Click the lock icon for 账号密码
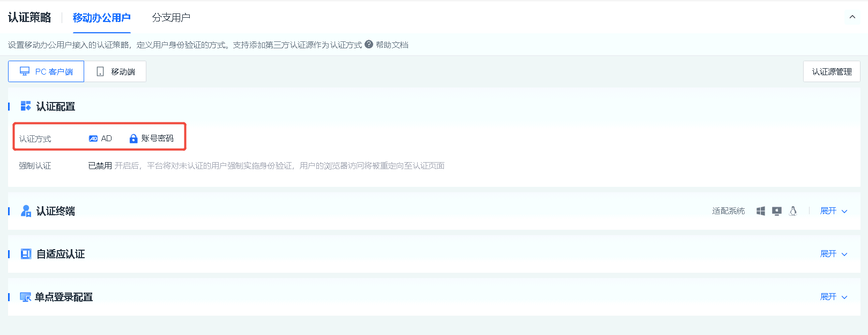This screenshot has width=868, height=335. [x=133, y=139]
